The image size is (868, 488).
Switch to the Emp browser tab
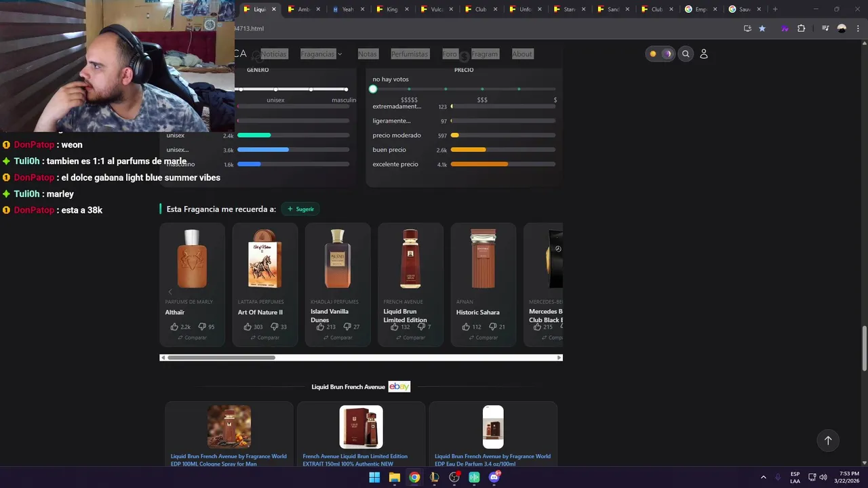click(700, 9)
